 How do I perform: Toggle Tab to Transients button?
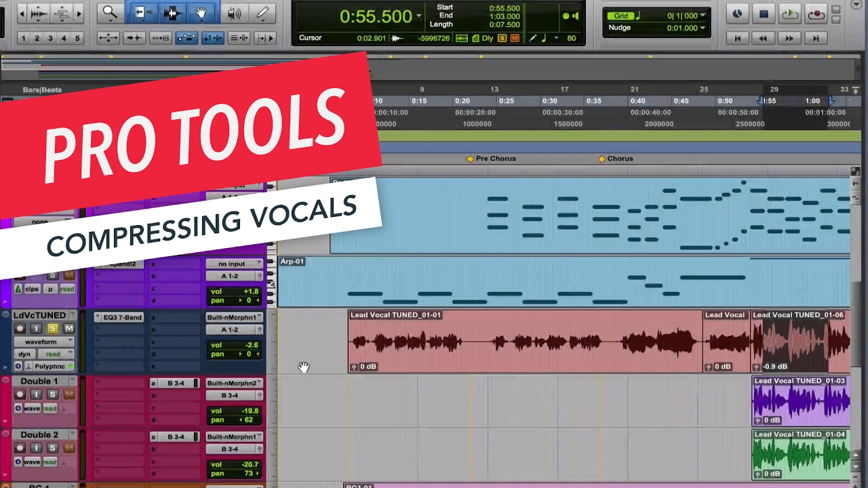point(134,38)
